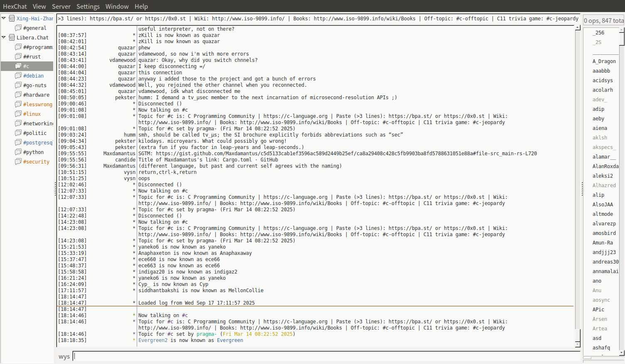Image resolution: width=625 pixels, height=364 pixels.
Task: Collapse the Libera.Chat channel tree
Action: [4, 37]
